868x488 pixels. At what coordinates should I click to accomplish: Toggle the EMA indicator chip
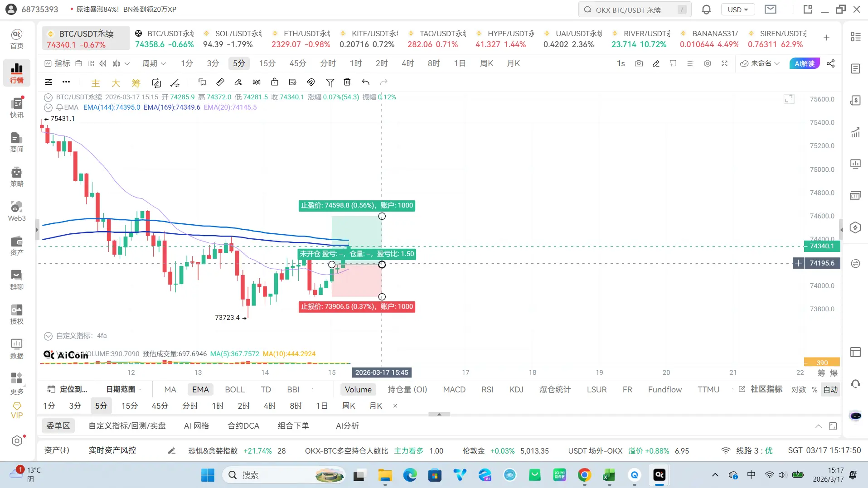pos(200,390)
